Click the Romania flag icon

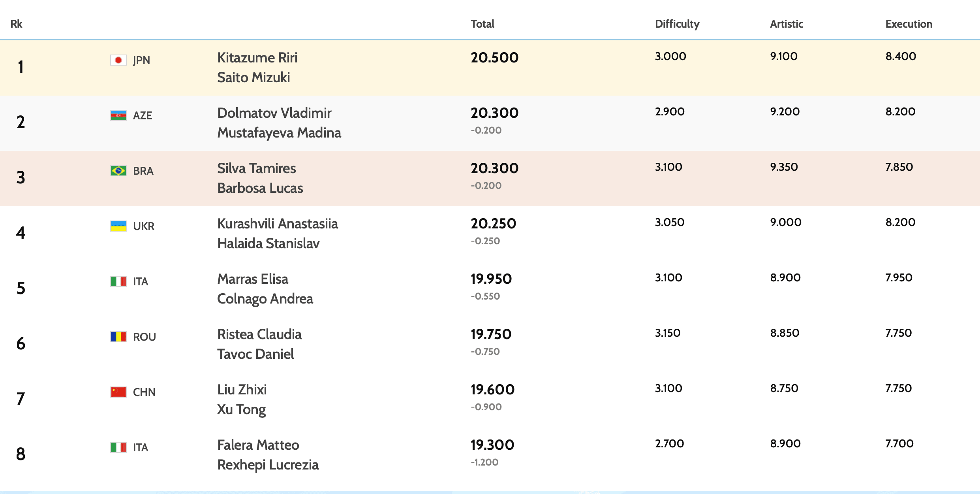[x=118, y=337]
